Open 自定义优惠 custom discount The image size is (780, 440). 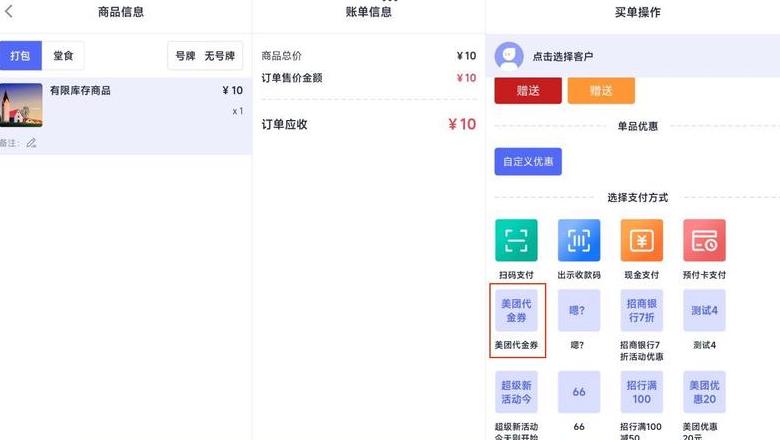(528, 162)
